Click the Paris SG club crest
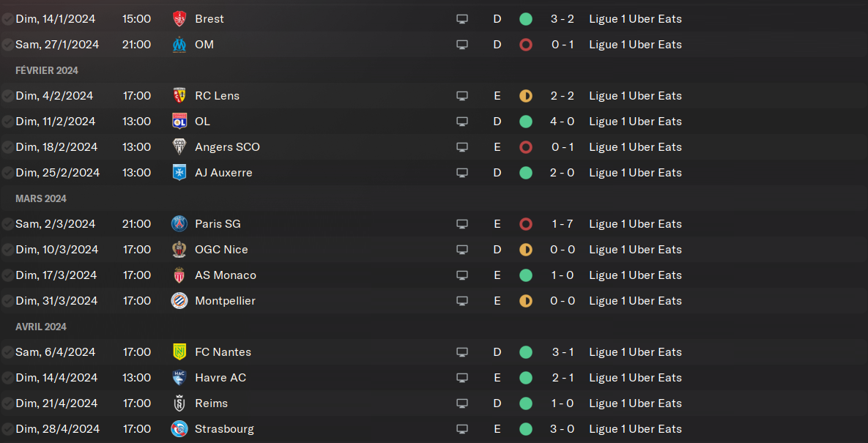 tap(179, 224)
